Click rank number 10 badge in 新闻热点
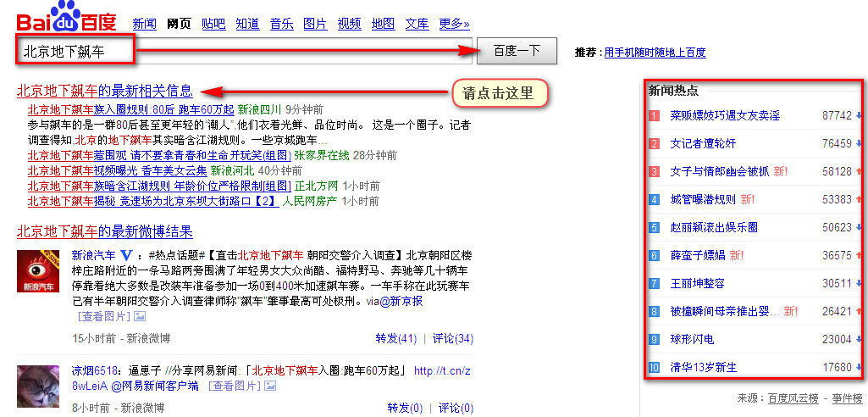Image resolution: width=868 pixels, height=417 pixels. pyautogui.click(x=655, y=367)
